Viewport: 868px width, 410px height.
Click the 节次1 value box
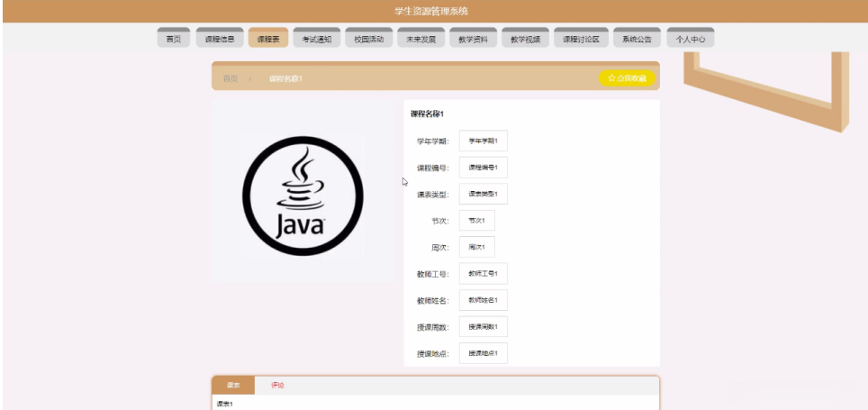click(476, 221)
